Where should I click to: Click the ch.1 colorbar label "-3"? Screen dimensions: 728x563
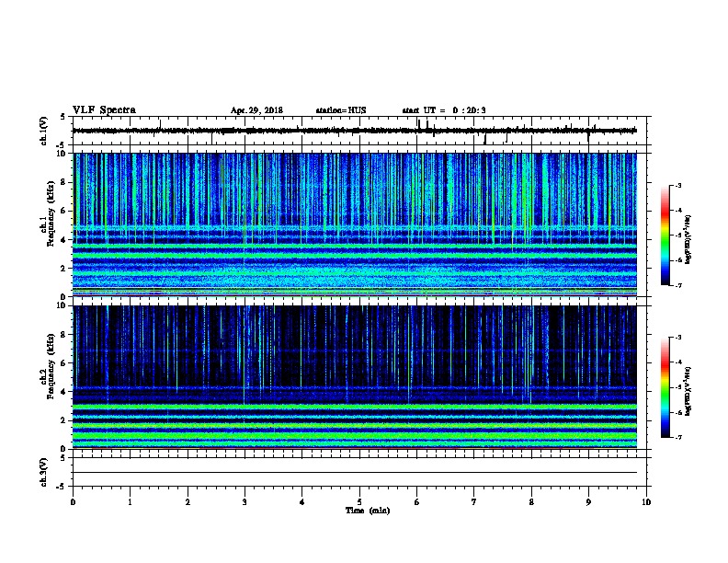tap(678, 186)
